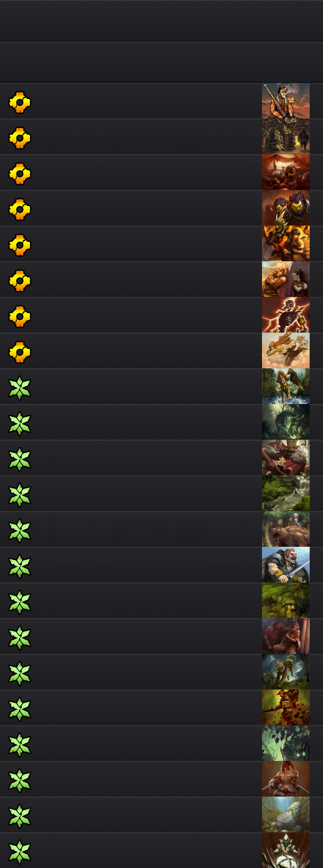Click the lightning skeleton card artwork

click(286, 315)
